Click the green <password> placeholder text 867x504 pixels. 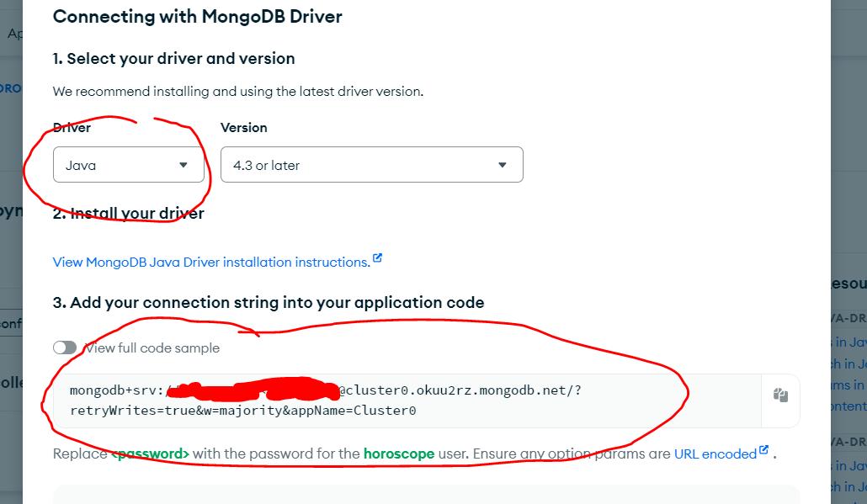(x=151, y=454)
